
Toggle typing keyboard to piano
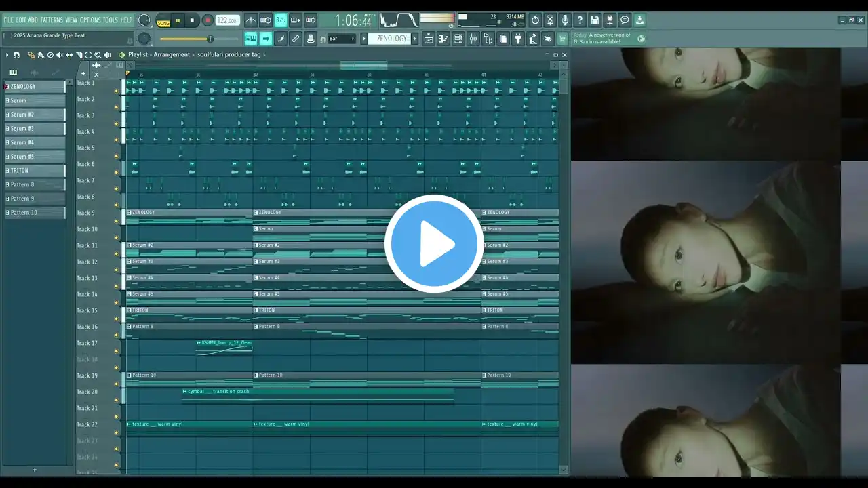coord(251,39)
